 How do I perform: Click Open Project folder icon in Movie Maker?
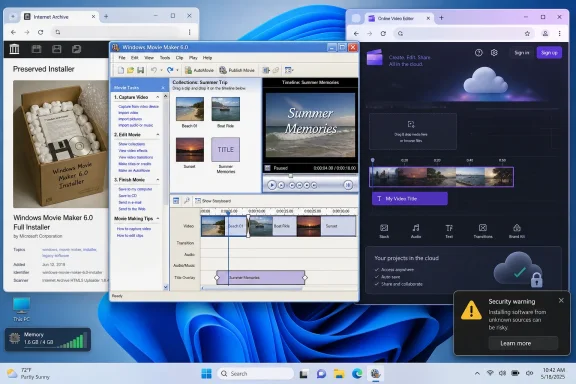click(130, 70)
